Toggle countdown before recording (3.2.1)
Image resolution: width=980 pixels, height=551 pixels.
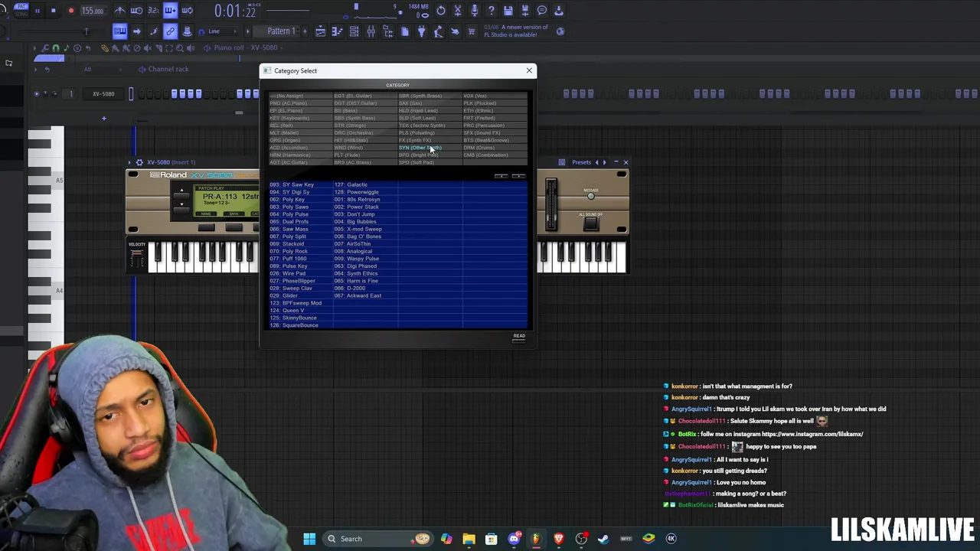pos(153,11)
